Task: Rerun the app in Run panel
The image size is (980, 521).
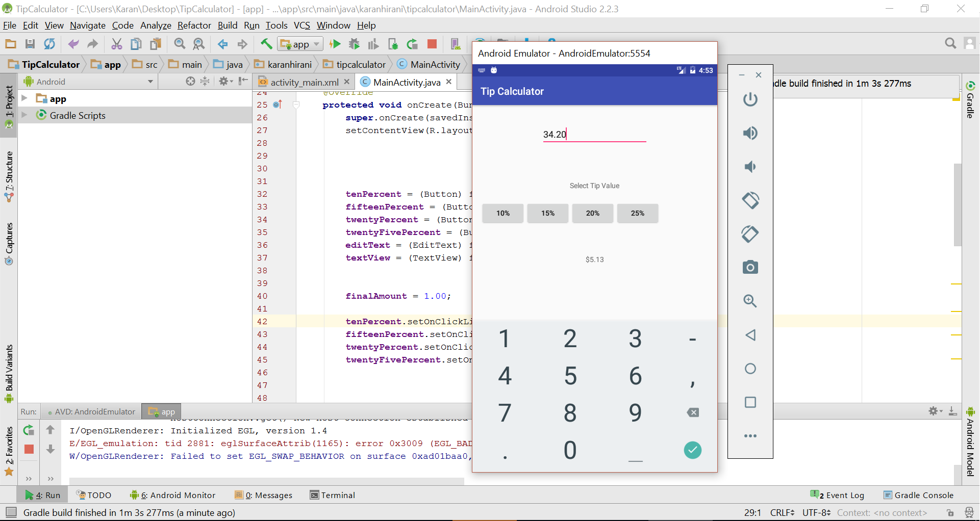Action: (29, 431)
